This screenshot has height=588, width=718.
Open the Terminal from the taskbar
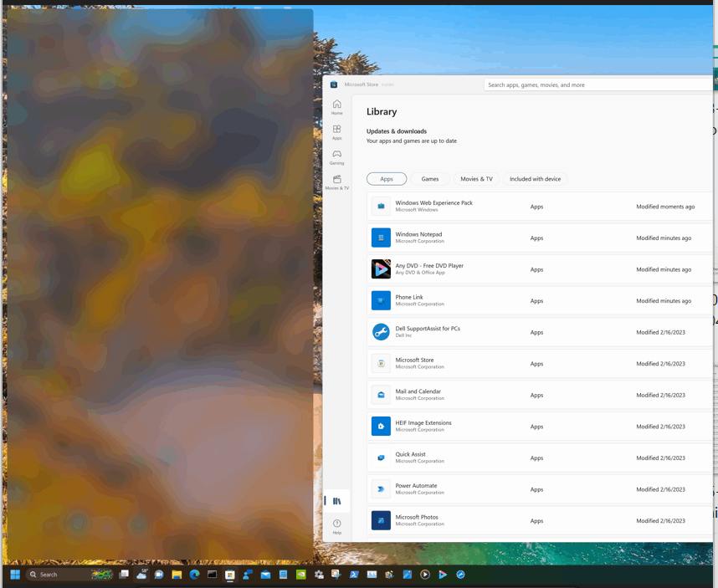(x=212, y=575)
